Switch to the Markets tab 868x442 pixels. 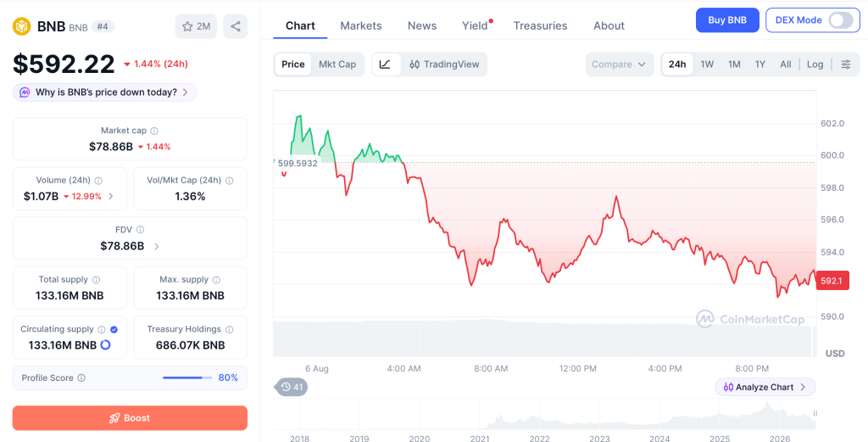tap(361, 25)
